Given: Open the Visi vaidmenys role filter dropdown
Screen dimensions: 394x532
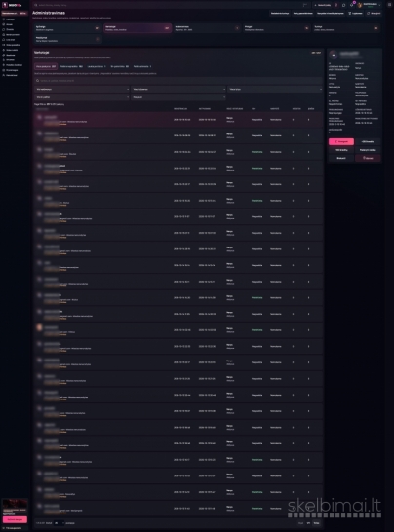Looking at the screenshot, I should (82, 90).
